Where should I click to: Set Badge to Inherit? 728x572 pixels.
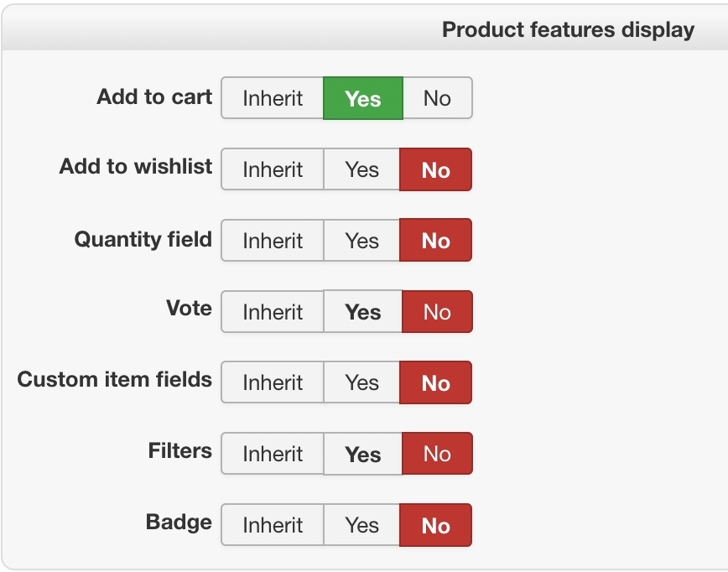273,525
